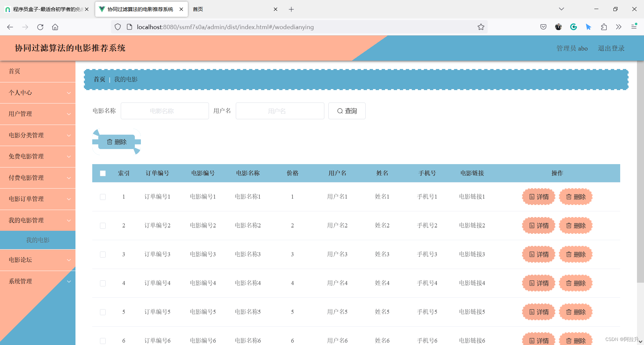Image resolution: width=644 pixels, height=345 pixels.
Task: Expand the 电影订单管理 sidebar menu
Action: pyautogui.click(x=38, y=199)
